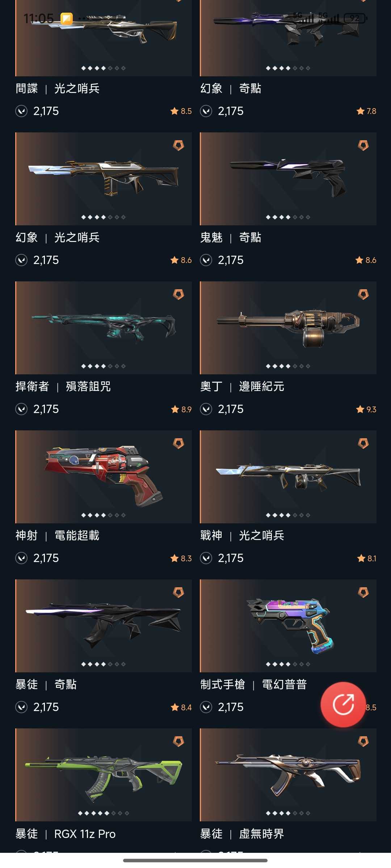Screen dimensions: 391x868
Task: Open the 制式手槍 電幻普普 skin image
Action: click(x=288, y=626)
